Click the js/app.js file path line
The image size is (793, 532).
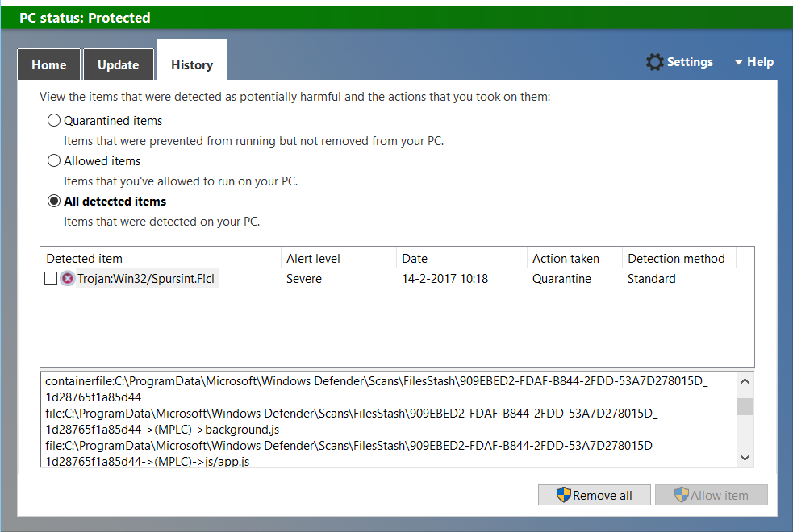pos(352,453)
